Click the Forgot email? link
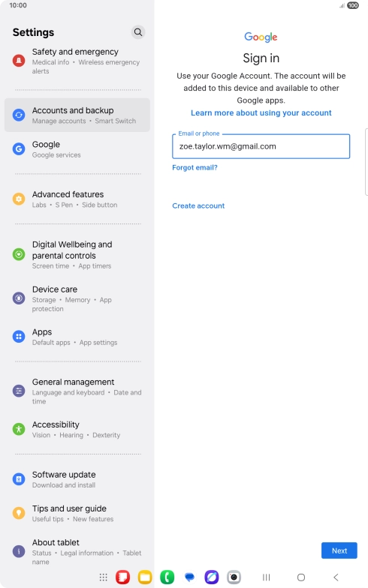The height and width of the screenshot is (588, 368). coord(195,168)
